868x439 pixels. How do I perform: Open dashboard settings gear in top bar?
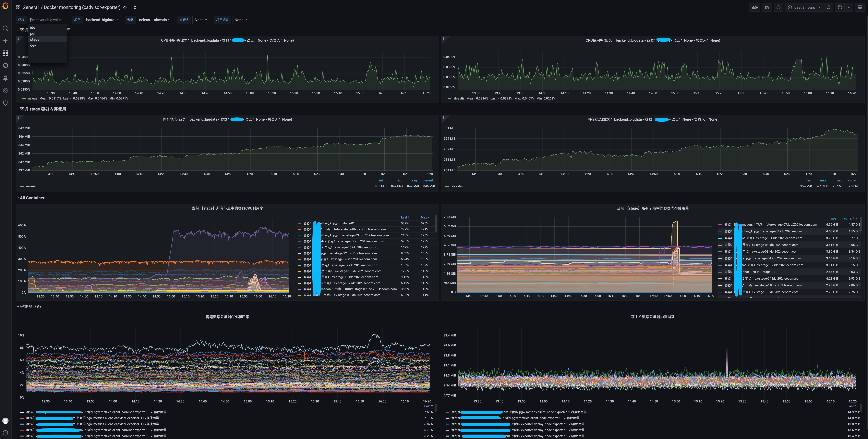pyautogui.click(x=778, y=7)
